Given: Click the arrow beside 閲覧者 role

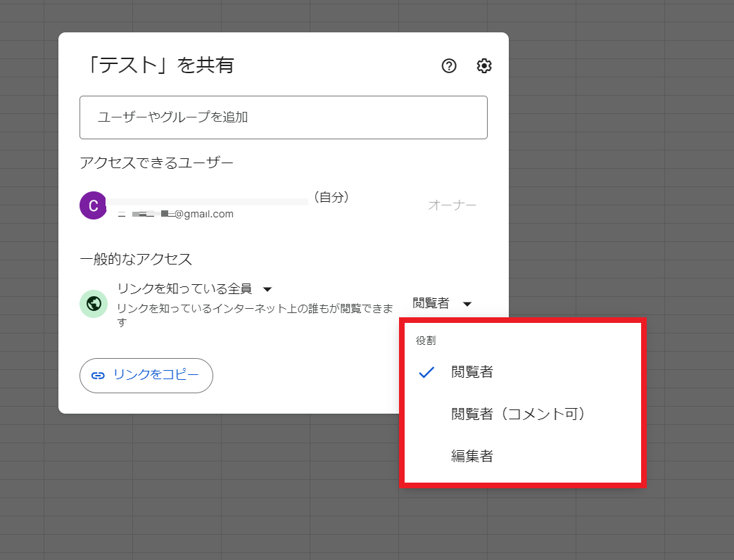Looking at the screenshot, I should click(x=467, y=304).
